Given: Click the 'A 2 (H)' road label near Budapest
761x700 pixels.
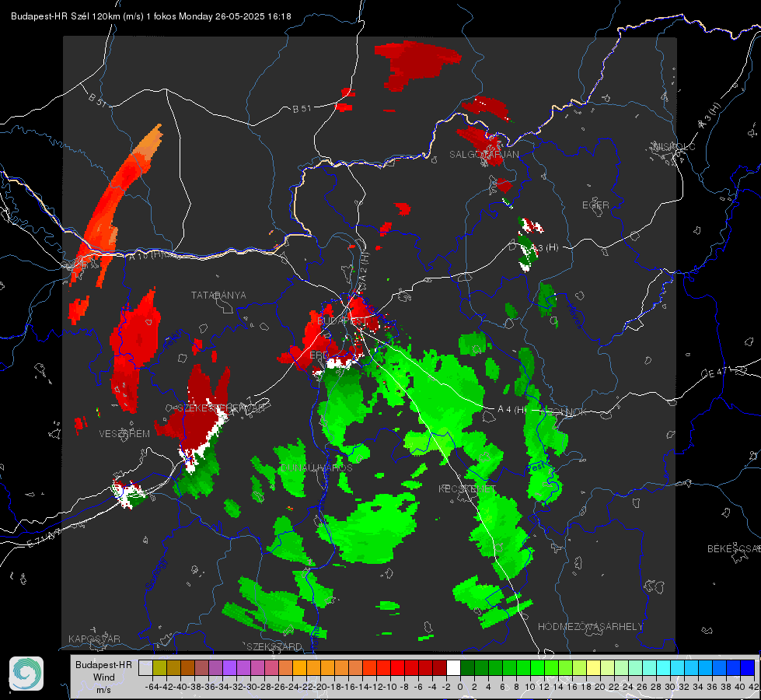Looking at the screenshot, I should 365,268.
